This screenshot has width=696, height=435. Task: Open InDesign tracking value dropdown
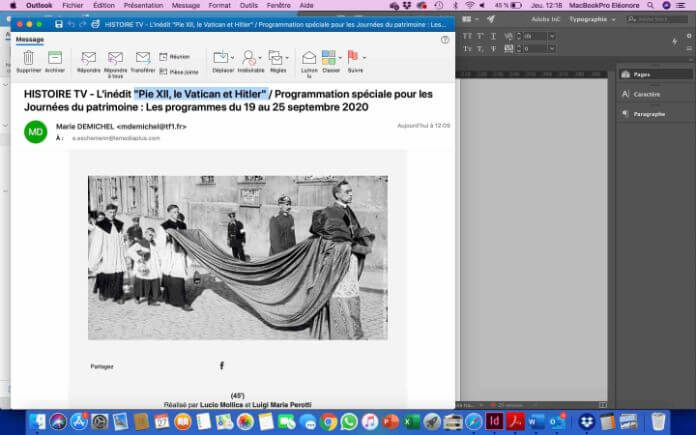(552, 48)
